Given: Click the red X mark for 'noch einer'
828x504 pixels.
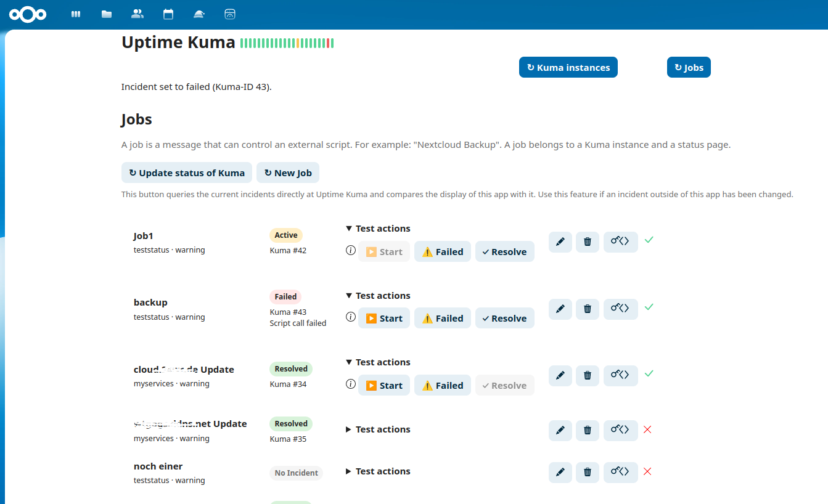Looking at the screenshot, I should (647, 471).
